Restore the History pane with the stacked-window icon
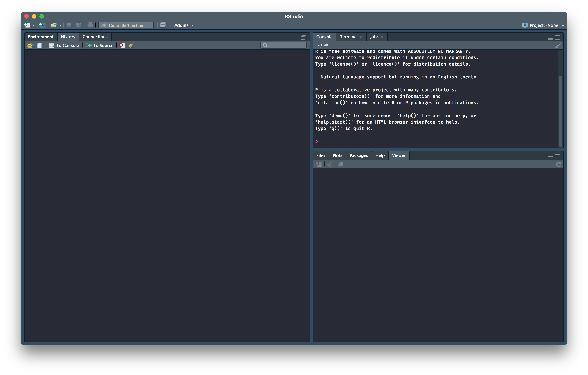Screen dimensions: 588x375 pyautogui.click(x=303, y=37)
